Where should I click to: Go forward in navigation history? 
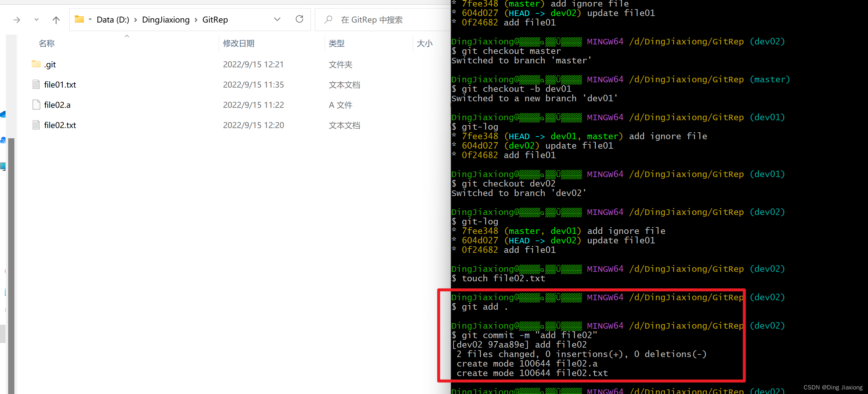(16, 20)
